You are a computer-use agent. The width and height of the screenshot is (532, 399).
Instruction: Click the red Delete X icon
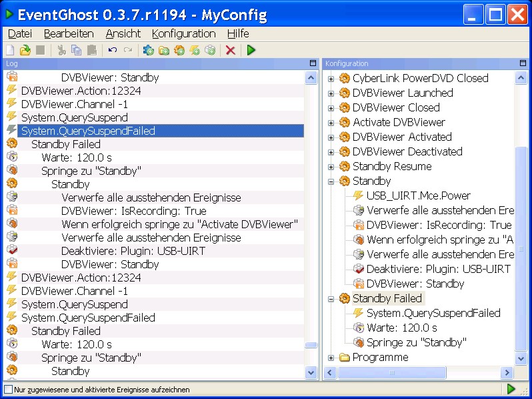pos(231,50)
